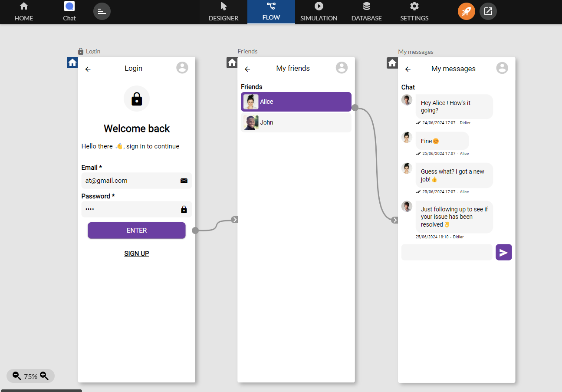Click the 'Just following up' message bubble
This screenshot has width=562, height=392.
[454, 217]
